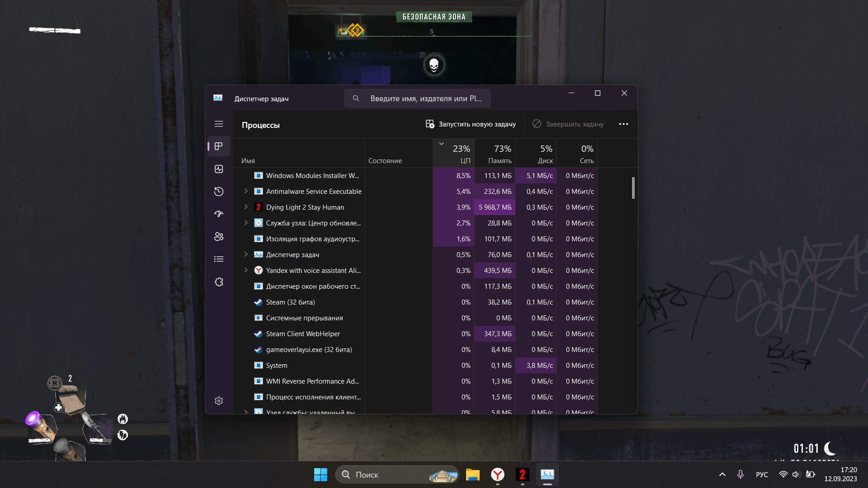
Task: Open Task Manager settings gear icon
Action: (219, 401)
